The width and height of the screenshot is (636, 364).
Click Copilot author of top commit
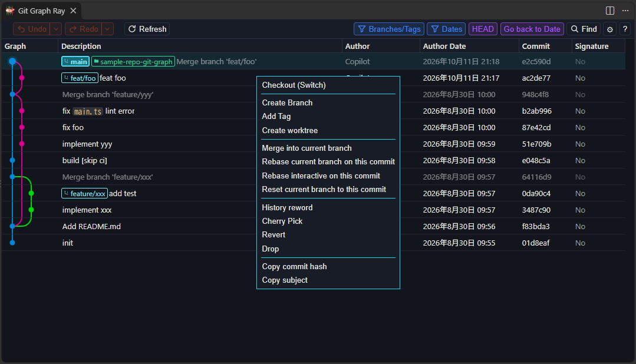357,62
